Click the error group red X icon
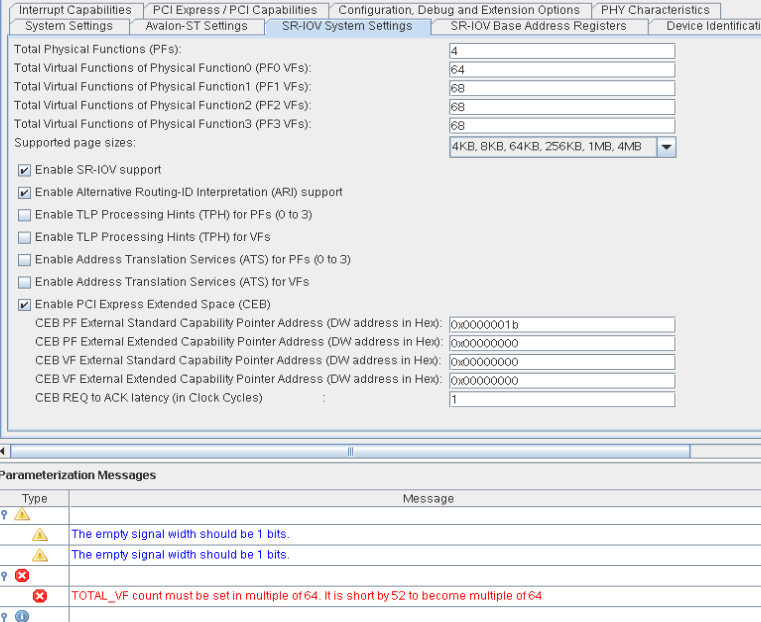 pos(22,576)
